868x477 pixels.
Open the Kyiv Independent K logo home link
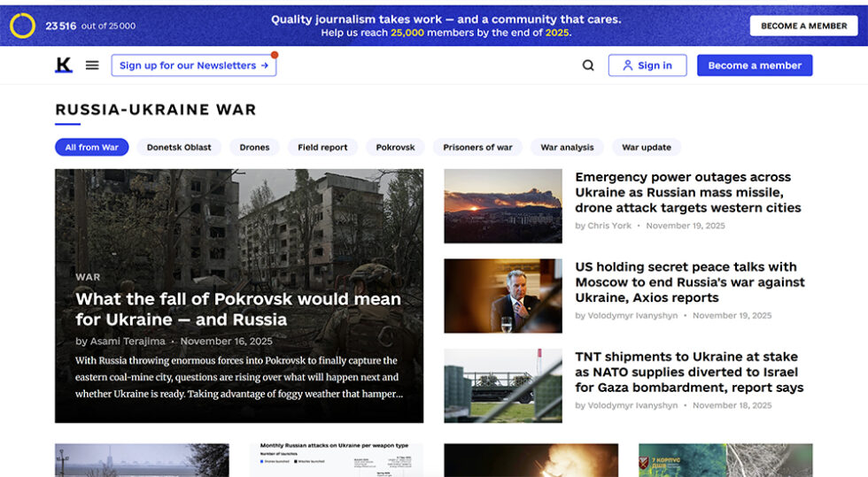coord(64,65)
